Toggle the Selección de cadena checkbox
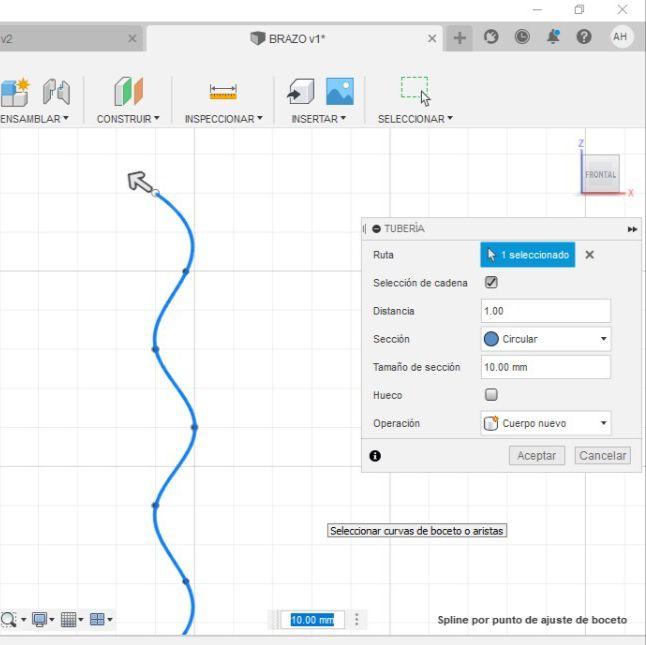Screen dimensions: 646x645 click(491, 283)
